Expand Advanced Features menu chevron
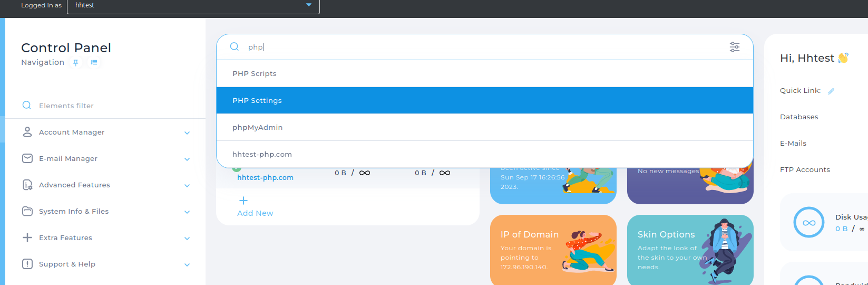868x285 pixels. coord(187,186)
